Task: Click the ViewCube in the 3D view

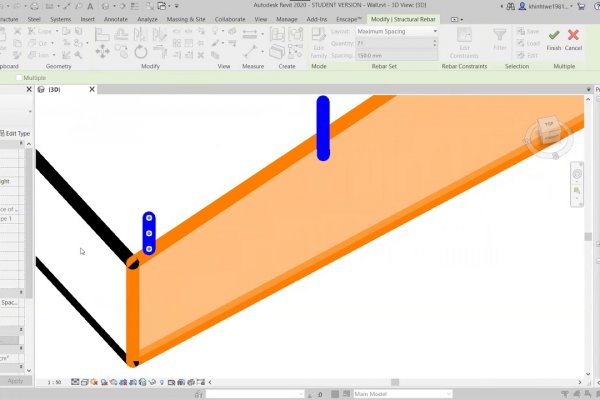Action: (549, 131)
